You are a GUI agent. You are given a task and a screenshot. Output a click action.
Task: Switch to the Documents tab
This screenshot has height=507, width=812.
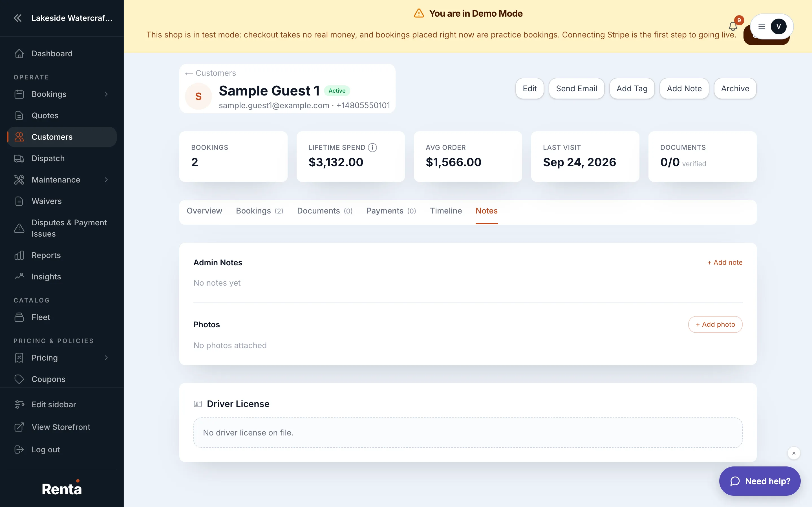click(x=325, y=211)
